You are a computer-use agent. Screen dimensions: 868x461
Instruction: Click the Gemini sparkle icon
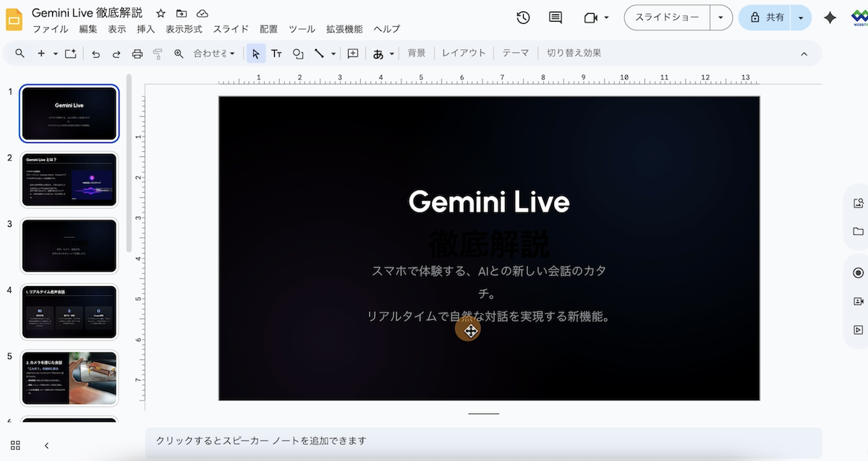(830, 17)
